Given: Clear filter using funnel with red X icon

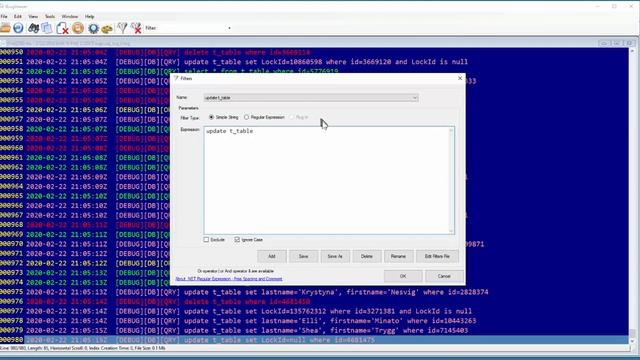Looking at the screenshot, I should (x=136, y=28).
